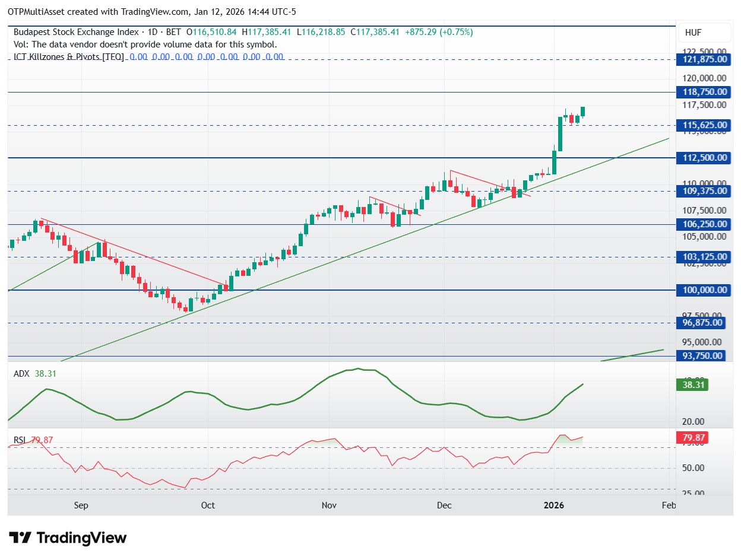Click the 100,000.00 price level label
Image resolution: width=741 pixels, height=560 pixels.
coord(704,290)
